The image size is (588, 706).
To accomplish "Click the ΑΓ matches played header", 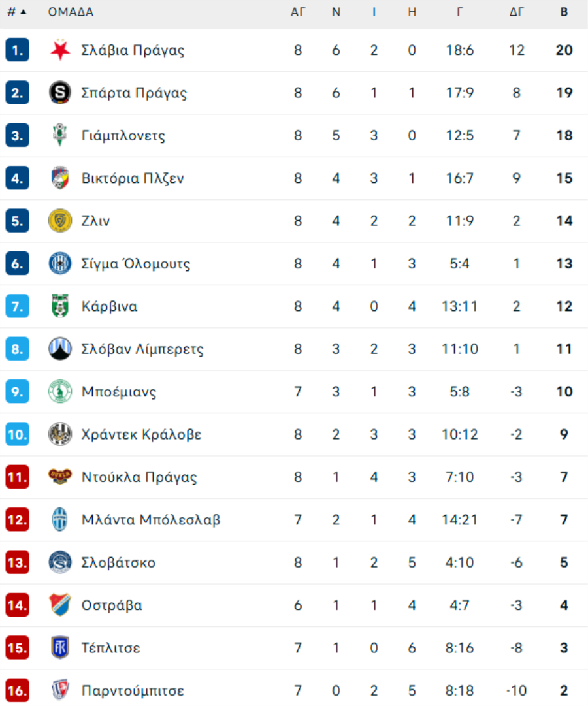I will pos(298,12).
